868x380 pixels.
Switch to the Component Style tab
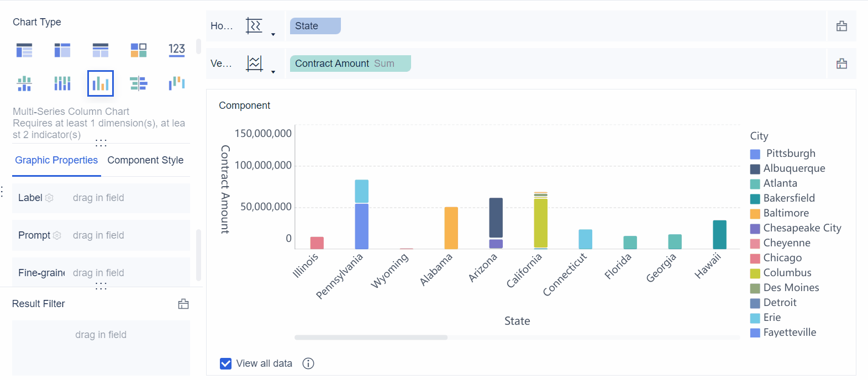point(145,160)
